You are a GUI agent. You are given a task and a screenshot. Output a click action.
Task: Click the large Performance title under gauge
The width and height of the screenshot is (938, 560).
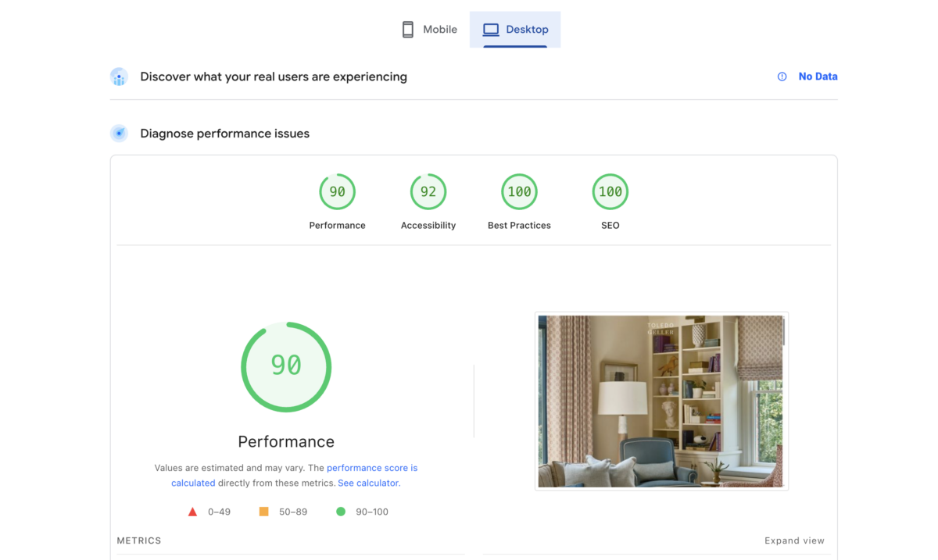(x=286, y=441)
